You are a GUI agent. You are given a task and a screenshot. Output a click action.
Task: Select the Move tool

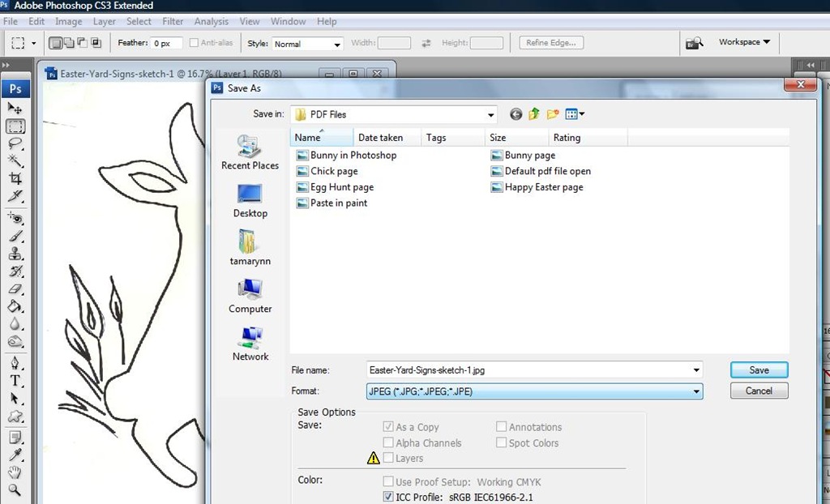click(15, 109)
